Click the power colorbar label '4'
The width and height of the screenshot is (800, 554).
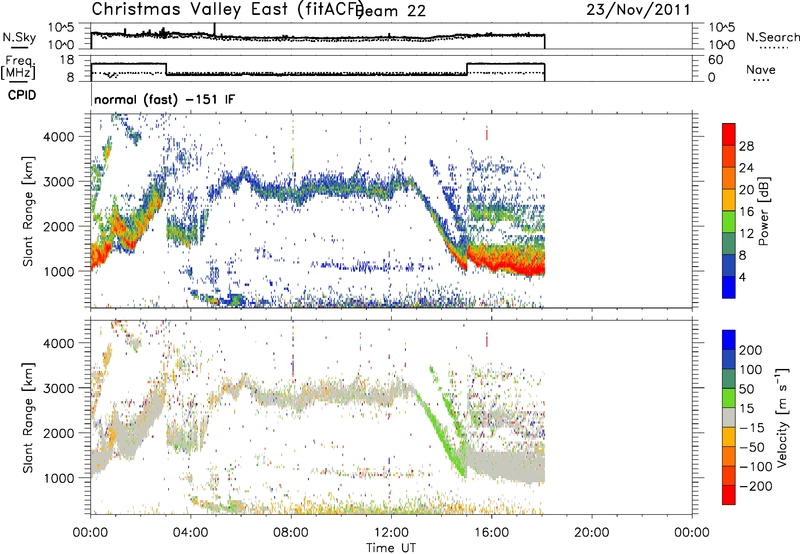tap(742, 277)
